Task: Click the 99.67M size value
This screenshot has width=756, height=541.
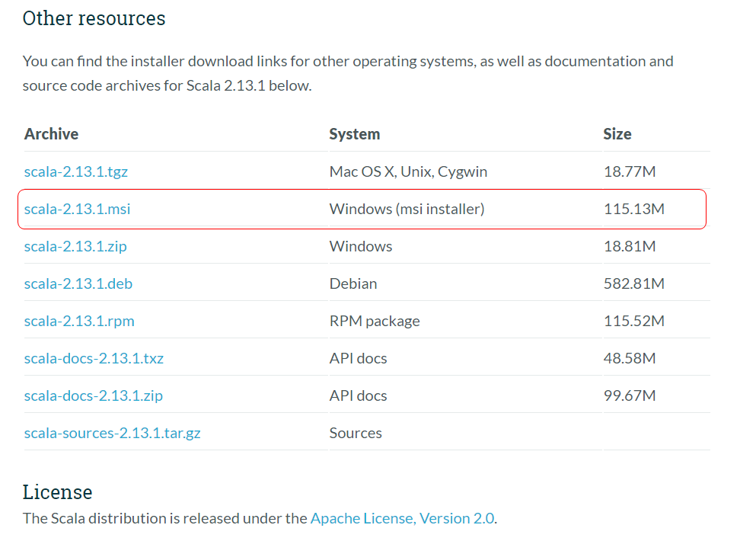Action: pos(630,396)
